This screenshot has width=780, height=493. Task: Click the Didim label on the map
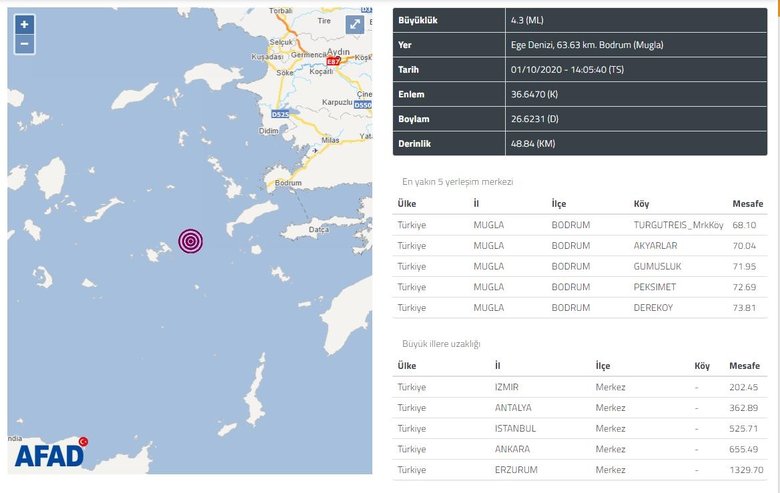coord(269,131)
